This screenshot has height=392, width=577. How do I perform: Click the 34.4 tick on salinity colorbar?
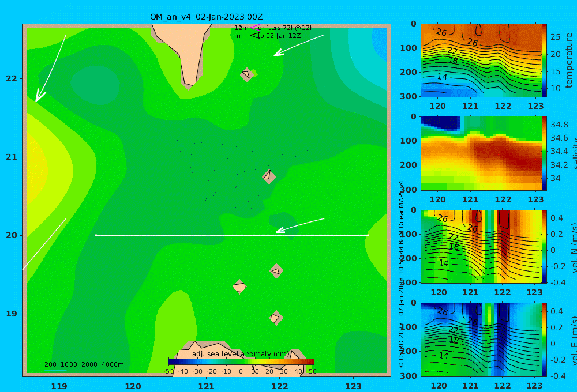(x=559, y=151)
